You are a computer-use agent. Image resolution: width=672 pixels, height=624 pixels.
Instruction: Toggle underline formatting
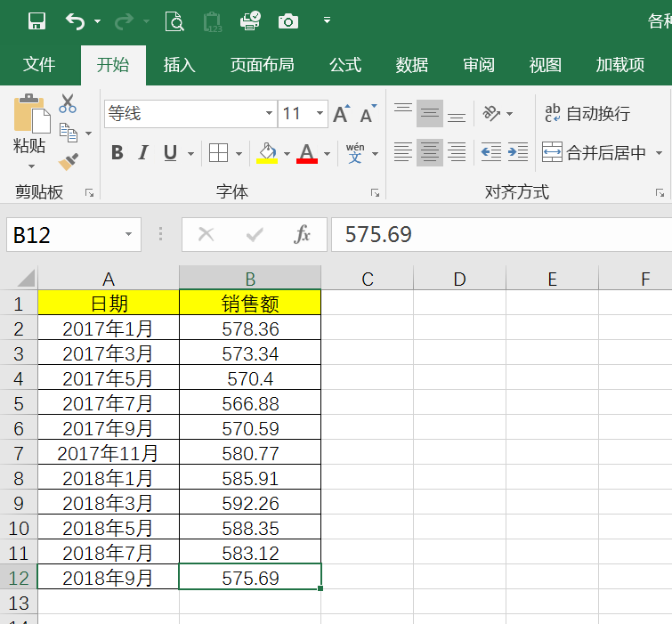[x=170, y=152]
